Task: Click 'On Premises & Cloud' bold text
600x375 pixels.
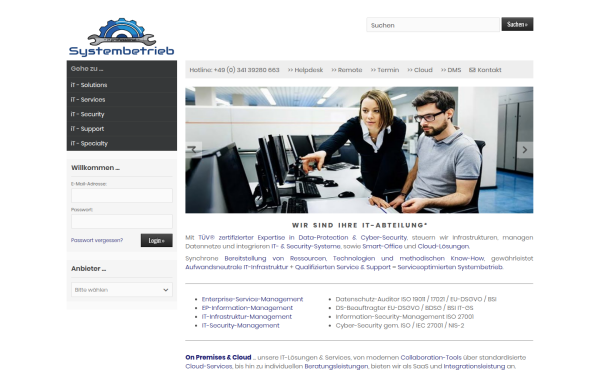Action: [x=218, y=357]
